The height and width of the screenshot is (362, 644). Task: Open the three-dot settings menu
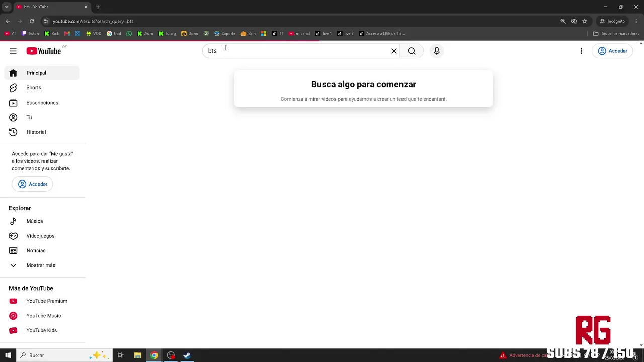581,51
